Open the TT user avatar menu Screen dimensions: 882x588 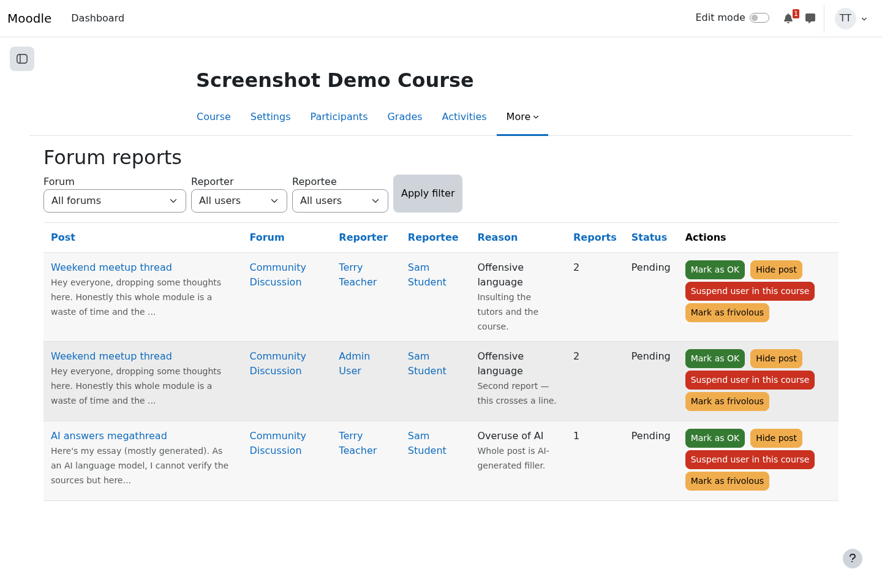(845, 18)
